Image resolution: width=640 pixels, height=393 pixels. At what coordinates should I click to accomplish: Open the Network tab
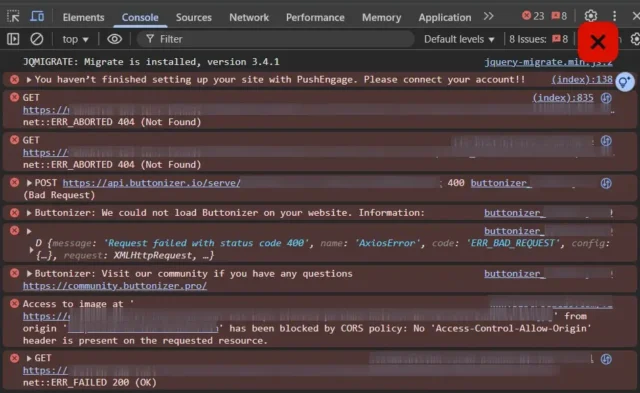point(249,17)
